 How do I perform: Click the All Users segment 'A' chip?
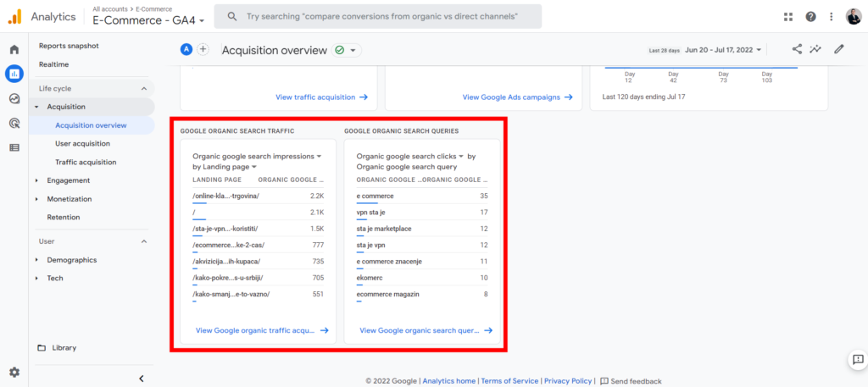(186, 49)
